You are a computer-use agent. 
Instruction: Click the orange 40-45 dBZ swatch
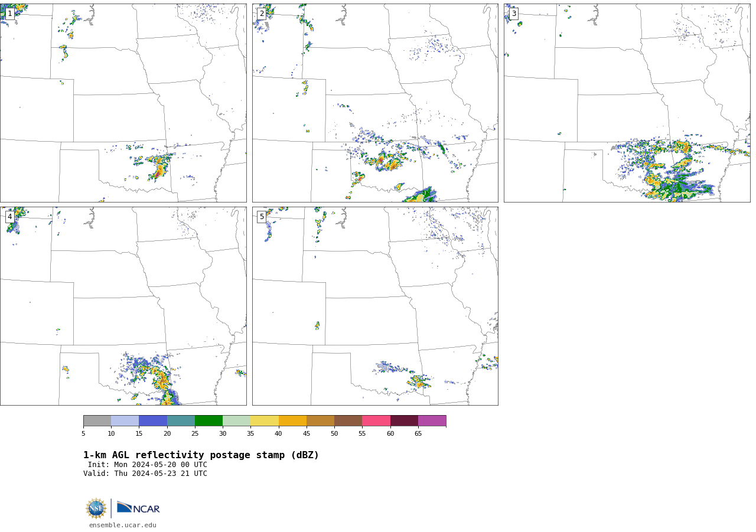point(292,421)
